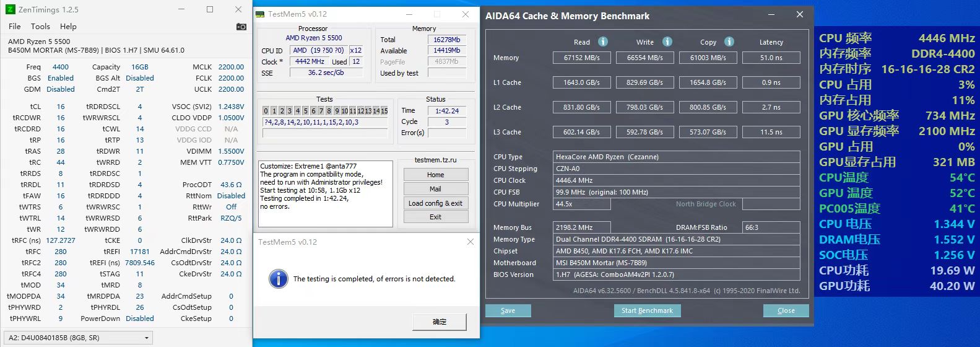Click testmem.tz.ru link text

[x=435, y=160]
